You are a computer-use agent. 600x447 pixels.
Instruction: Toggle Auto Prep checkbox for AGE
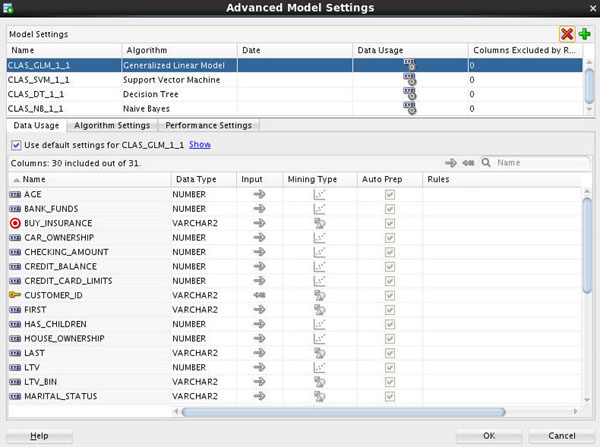click(390, 195)
